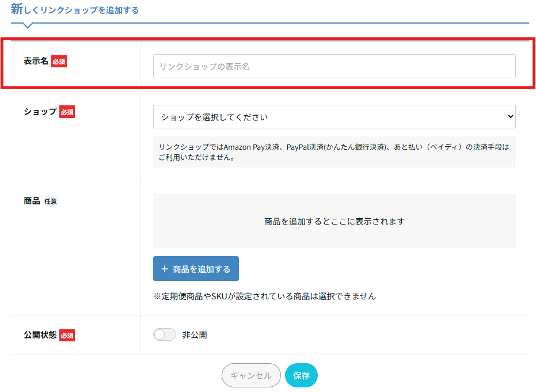Click the Amazon Pay payment restriction notice
The image size is (536, 392).
point(334,152)
